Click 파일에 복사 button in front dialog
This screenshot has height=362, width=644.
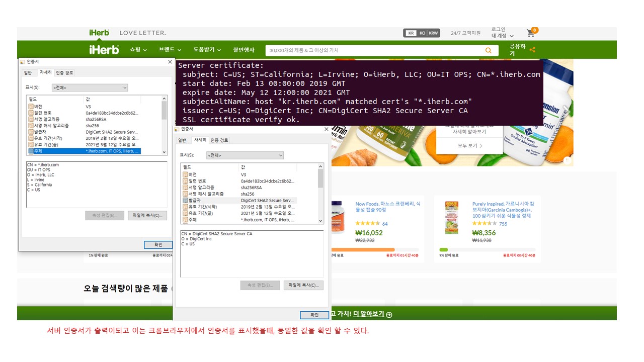point(303,285)
